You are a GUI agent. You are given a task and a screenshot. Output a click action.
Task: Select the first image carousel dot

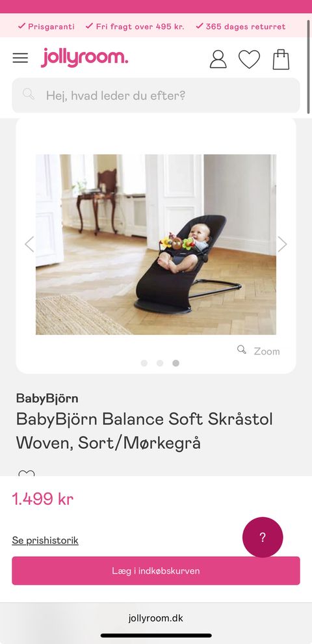pyautogui.click(x=144, y=363)
